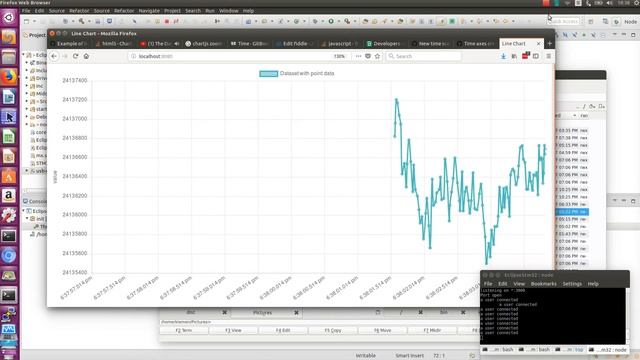Click 'F5 Copy' file manager button

point(333,330)
